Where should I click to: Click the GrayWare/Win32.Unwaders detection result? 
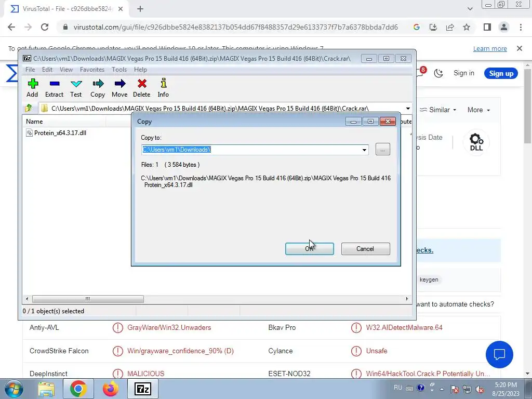click(x=169, y=328)
